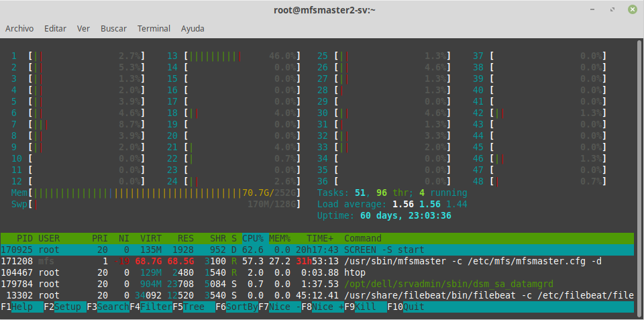Open the Buscar menu
Screen dimensions: 644x320
(113, 28)
